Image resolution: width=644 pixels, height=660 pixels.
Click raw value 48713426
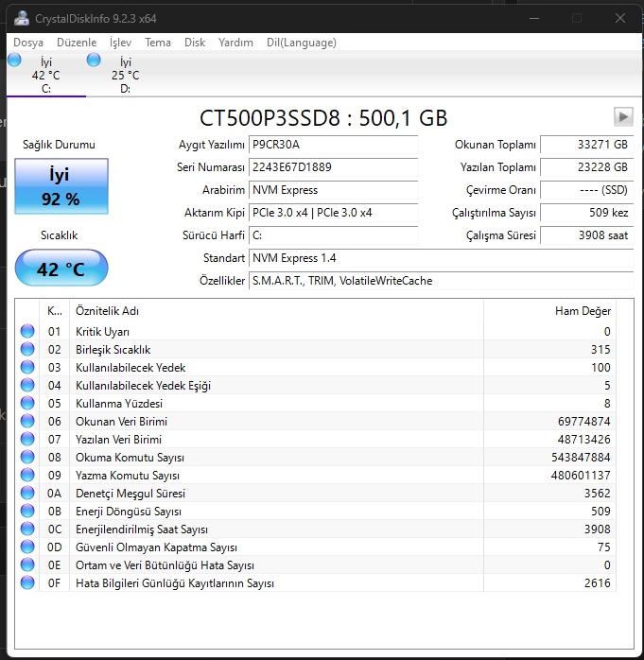click(583, 440)
